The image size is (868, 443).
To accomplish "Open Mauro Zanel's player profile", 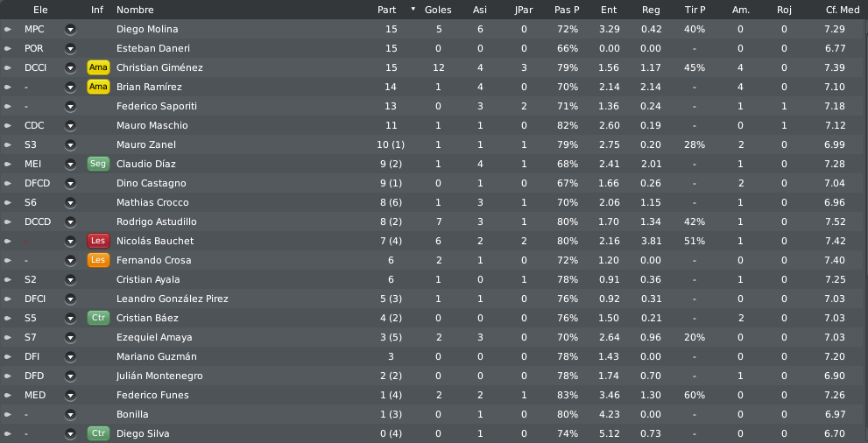I will (146, 145).
